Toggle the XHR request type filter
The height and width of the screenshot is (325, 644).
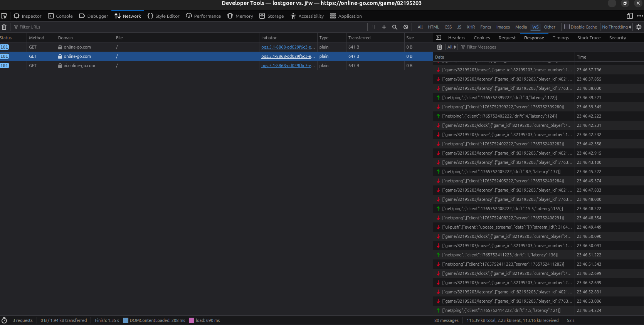click(x=471, y=27)
